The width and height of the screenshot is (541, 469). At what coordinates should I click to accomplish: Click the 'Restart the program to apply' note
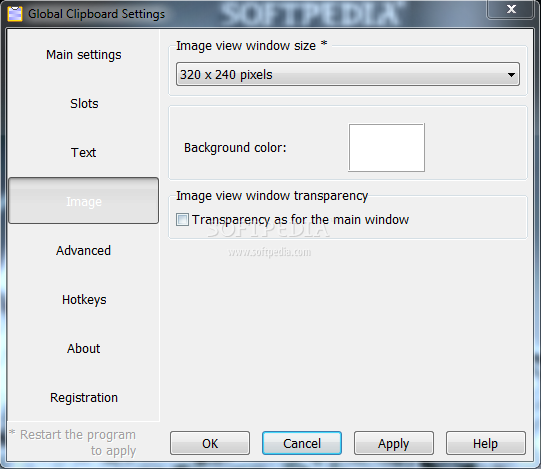coord(73,442)
